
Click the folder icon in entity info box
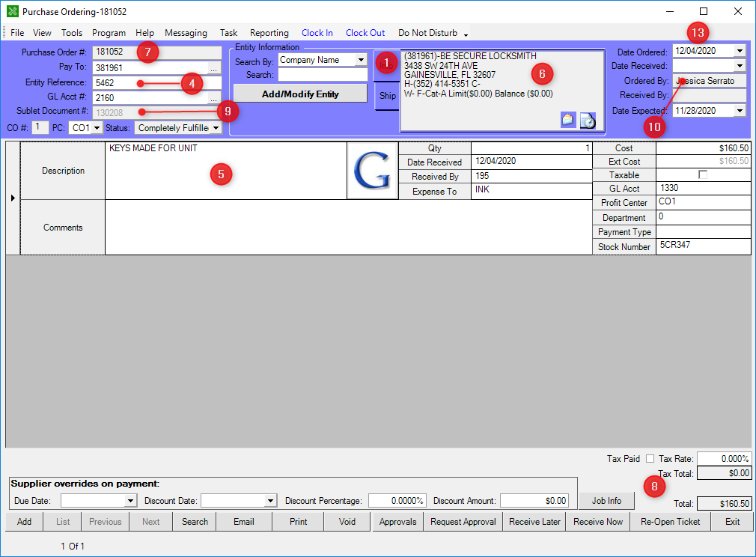[568, 120]
